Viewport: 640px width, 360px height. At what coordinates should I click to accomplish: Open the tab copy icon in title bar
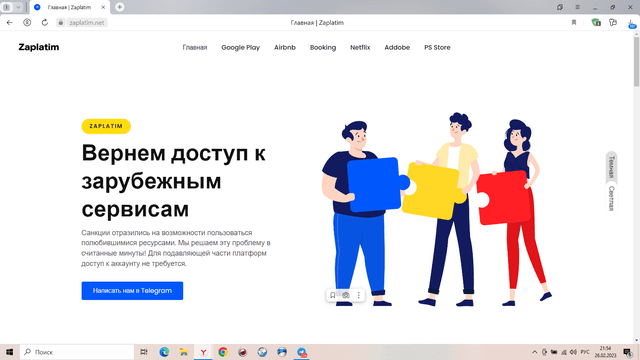tap(560, 7)
